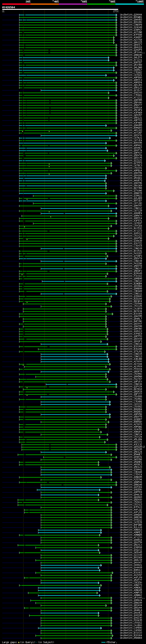The height and width of the screenshot is (644, 146).
Task: Click the UniRef100_C9WI12 label
Action: point(131,208)
